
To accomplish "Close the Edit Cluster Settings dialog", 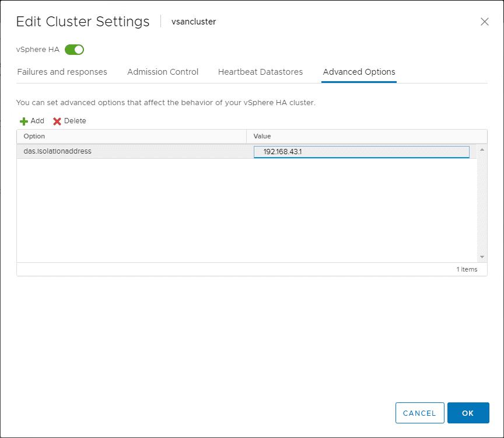I will pyautogui.click(x=484, y=22).
